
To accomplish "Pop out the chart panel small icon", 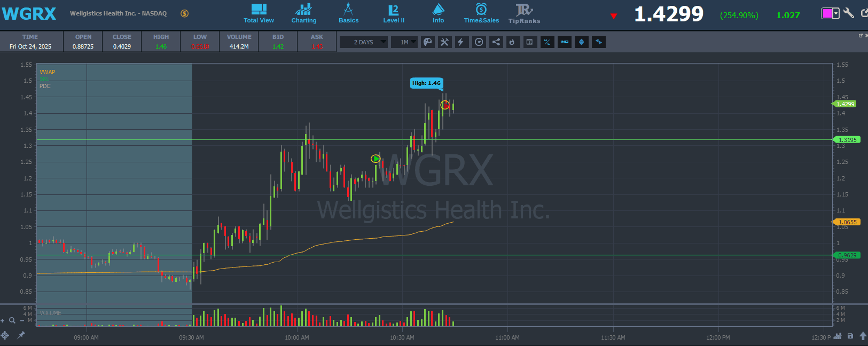I will (x=861, y=35).
